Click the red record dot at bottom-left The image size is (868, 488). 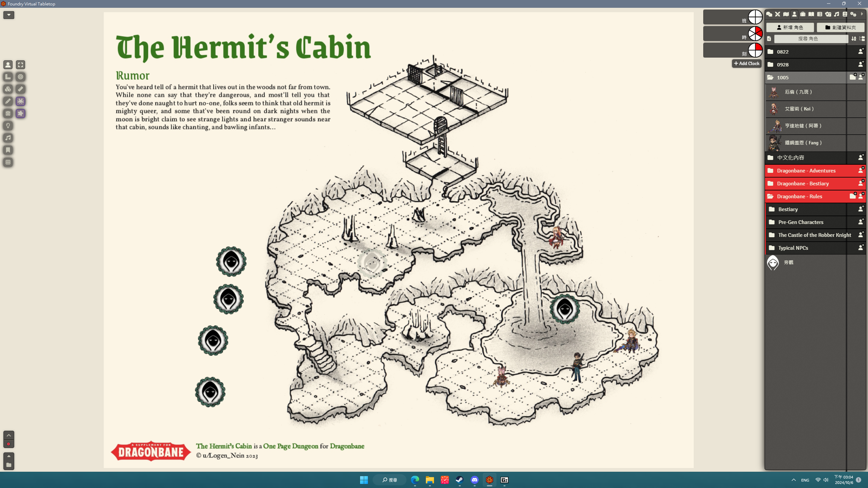coord(8,444)
